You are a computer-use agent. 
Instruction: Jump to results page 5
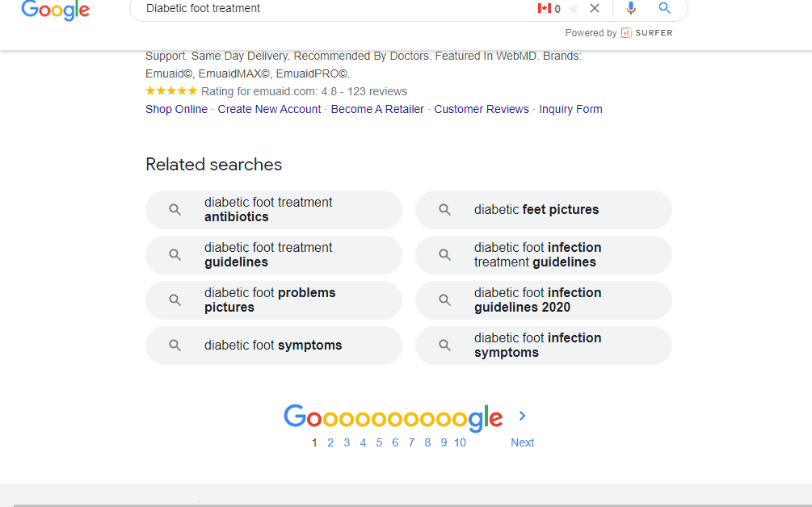(379, 443)
